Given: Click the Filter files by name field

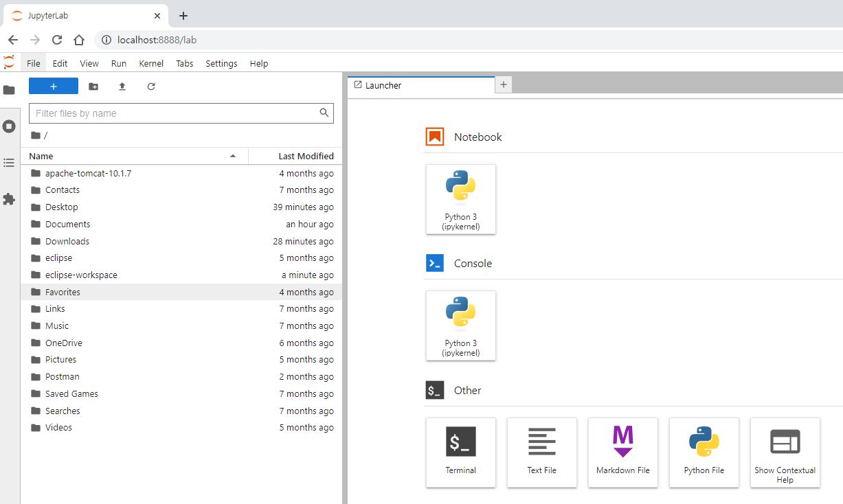Looking at the screenshot, I should 181,113.
